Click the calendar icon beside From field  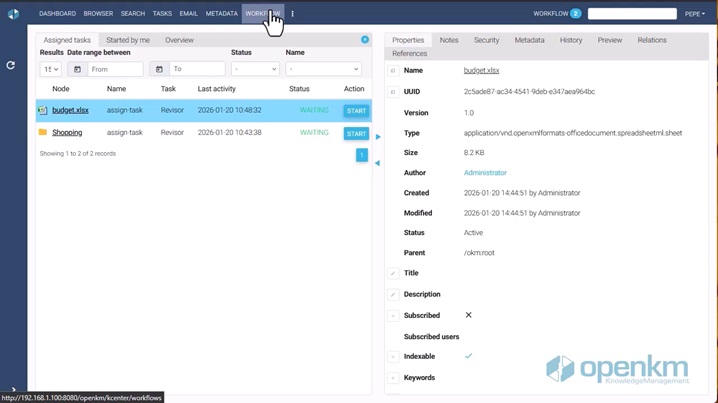pos(77,69)
